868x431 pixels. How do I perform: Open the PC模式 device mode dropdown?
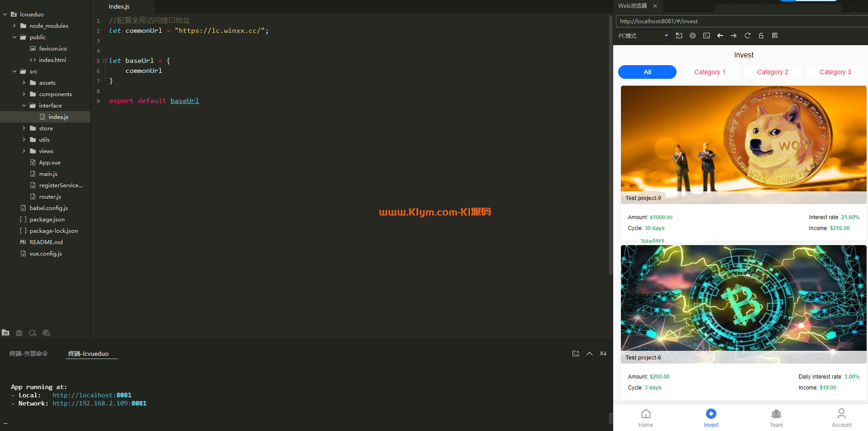click(643, 36)
